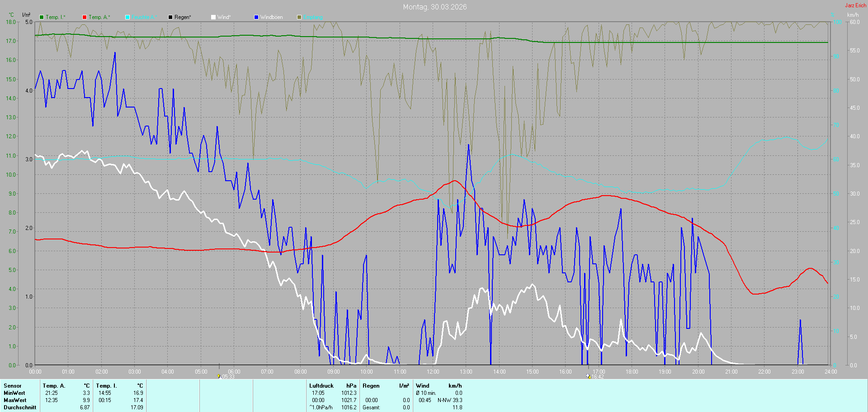Click the 'Temp. I.' column header
Image resolution: width=868 pixels, height=412 pixels.
(x=107, y=386)
